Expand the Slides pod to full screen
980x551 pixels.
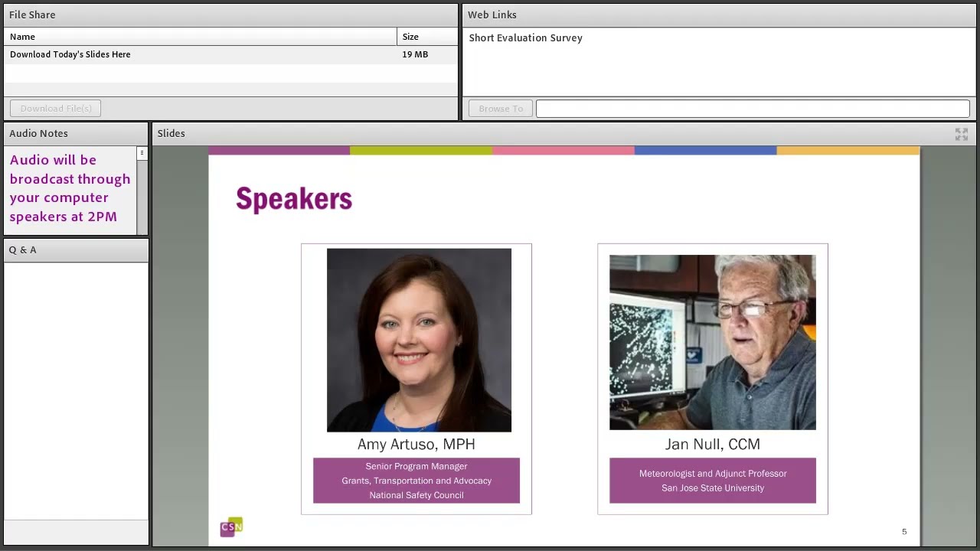click(962, 134)
